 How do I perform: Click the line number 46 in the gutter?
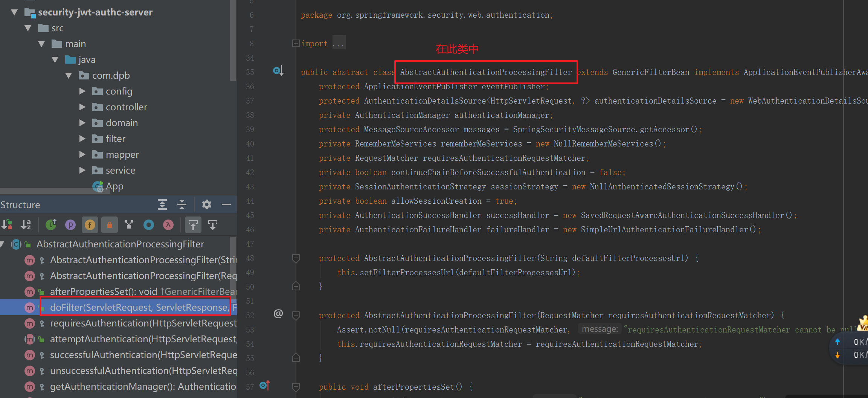(250, 229)
